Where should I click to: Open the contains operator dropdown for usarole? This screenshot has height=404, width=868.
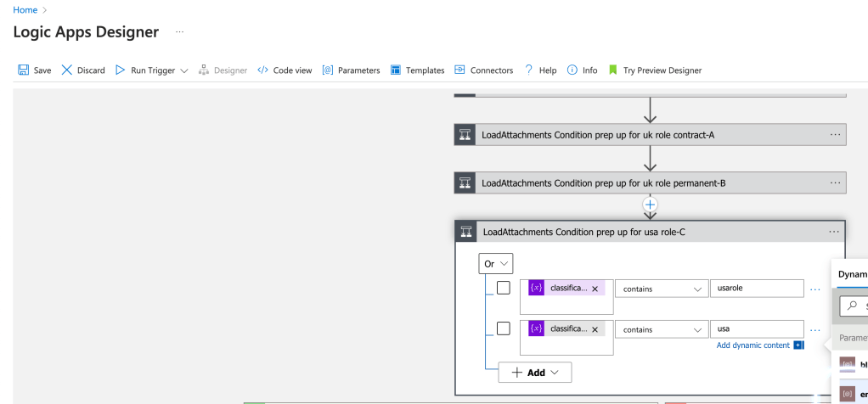(x=662, y=289)
